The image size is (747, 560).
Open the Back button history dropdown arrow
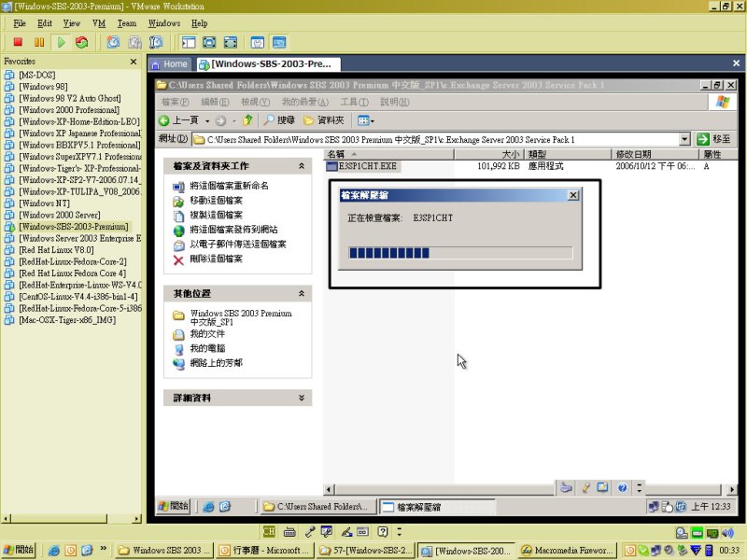tap(207, 121)
